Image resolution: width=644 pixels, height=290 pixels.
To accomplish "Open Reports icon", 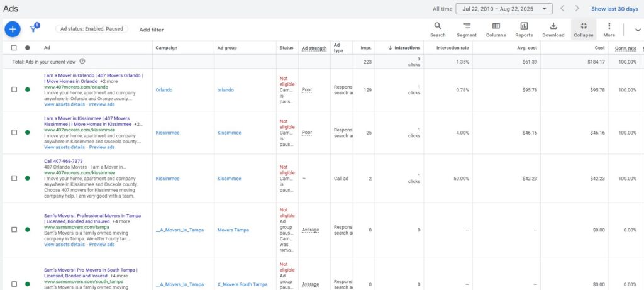I will (x=524, y=30).
